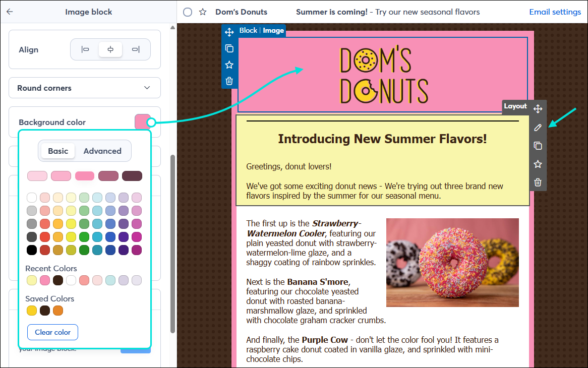The height and width of the screenshot is (368, 588).
Task: Save the image block with the star icon
Action: click(229, 65)
